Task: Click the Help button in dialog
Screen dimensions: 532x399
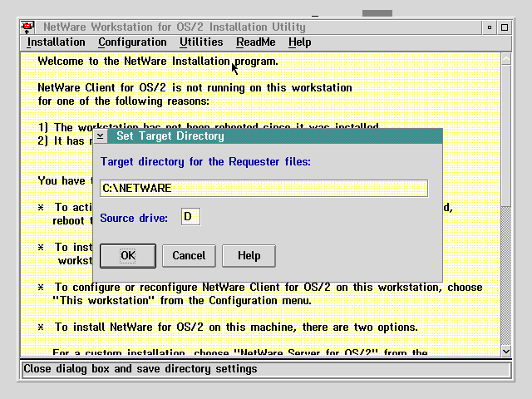Action: pyautogui.click(x=249, y=256)
